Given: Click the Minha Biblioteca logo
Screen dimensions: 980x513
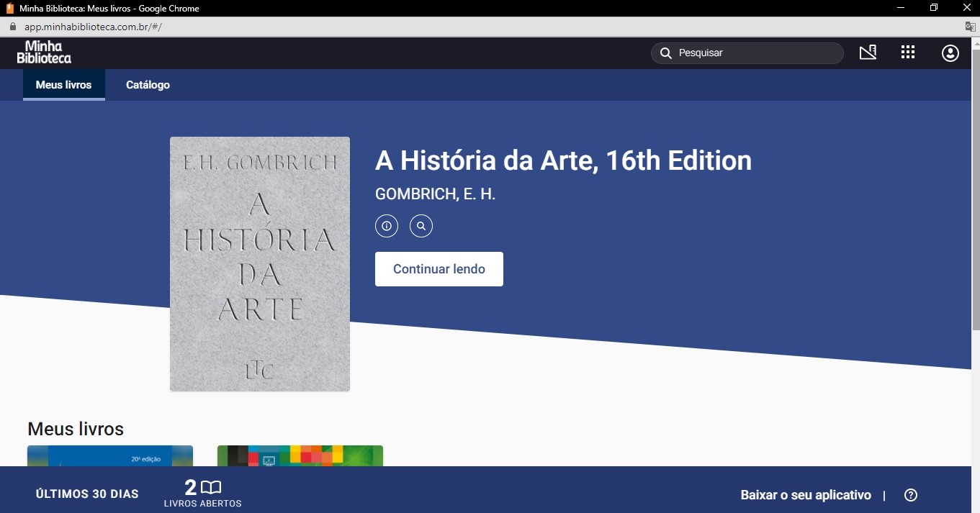Looking at the screenshot, I should tap(44, 53).
